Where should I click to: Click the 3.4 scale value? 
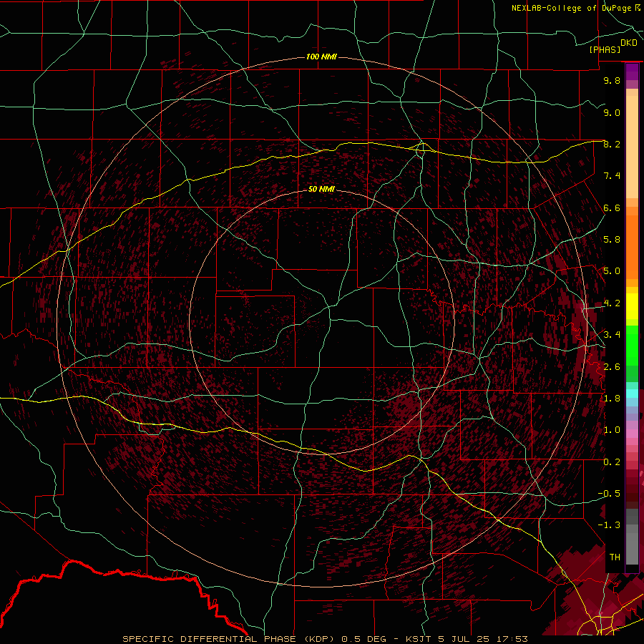[x=612, y=335]
